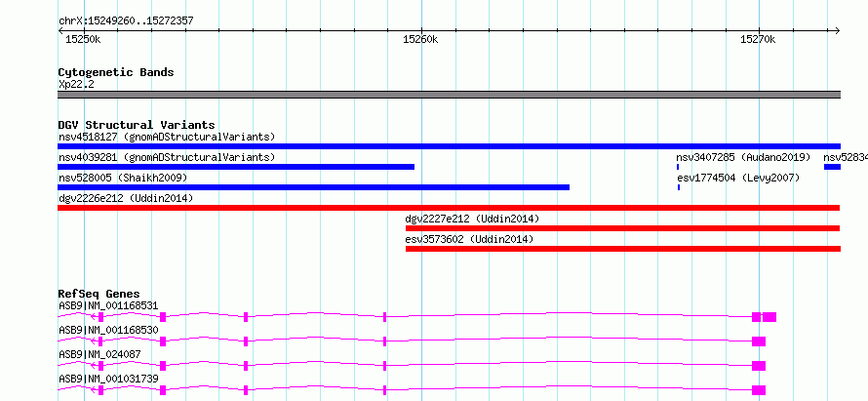Click the gray Xp22.2 cytogenetic band bar
Screen dimensions: 868x401
tap(449, 95)
